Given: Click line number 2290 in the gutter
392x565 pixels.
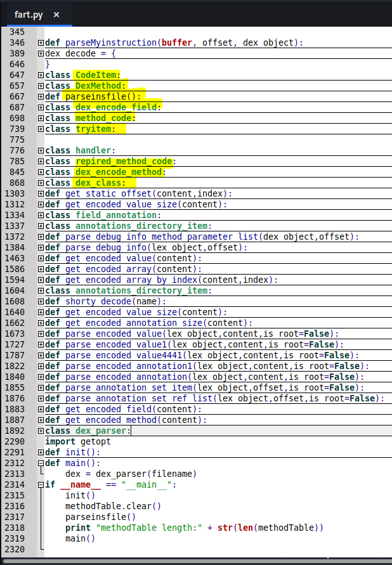Looking at the screenshot, I should coord(18,441).
